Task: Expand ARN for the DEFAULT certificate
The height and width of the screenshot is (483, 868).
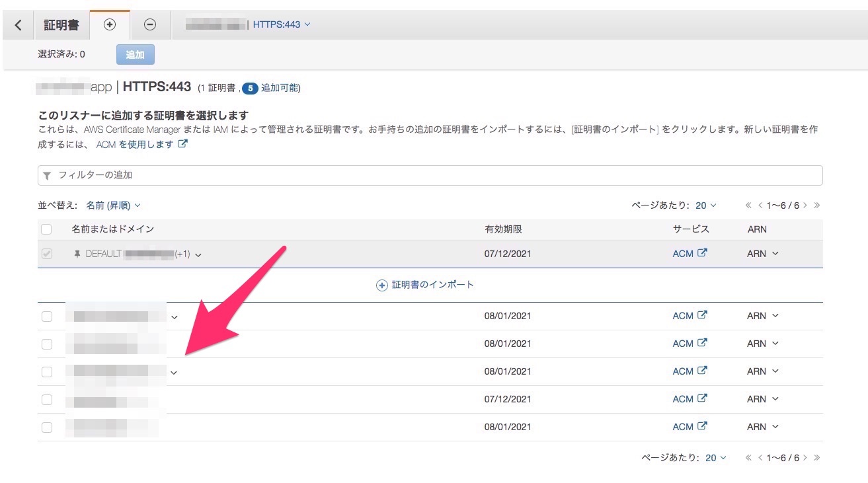Action: 763,254
